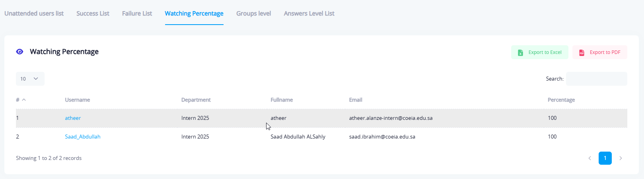Switch to Unattended users list tab
Screen dimensions: 644x179
point(34,13)
